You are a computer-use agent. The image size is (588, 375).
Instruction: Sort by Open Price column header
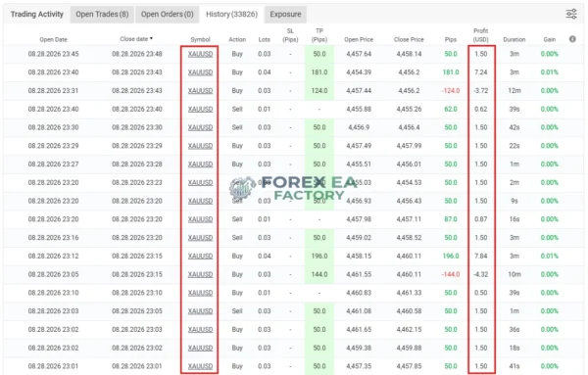pos(359,39)
